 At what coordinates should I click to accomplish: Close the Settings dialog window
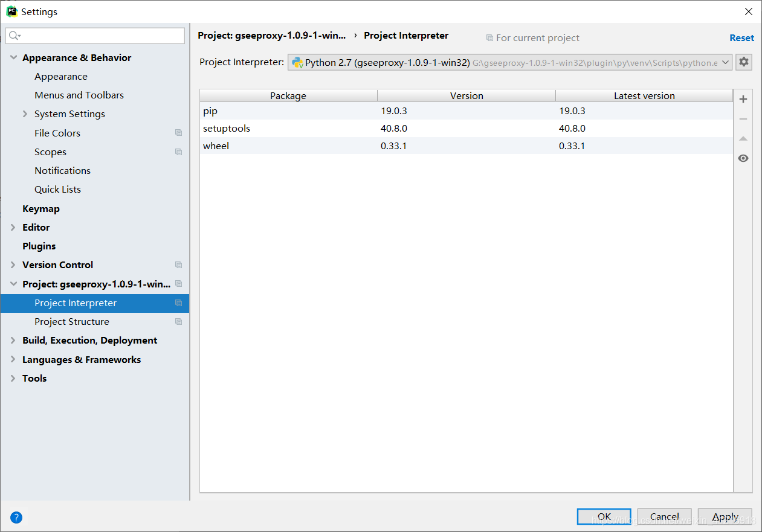(x=748, y=11)
